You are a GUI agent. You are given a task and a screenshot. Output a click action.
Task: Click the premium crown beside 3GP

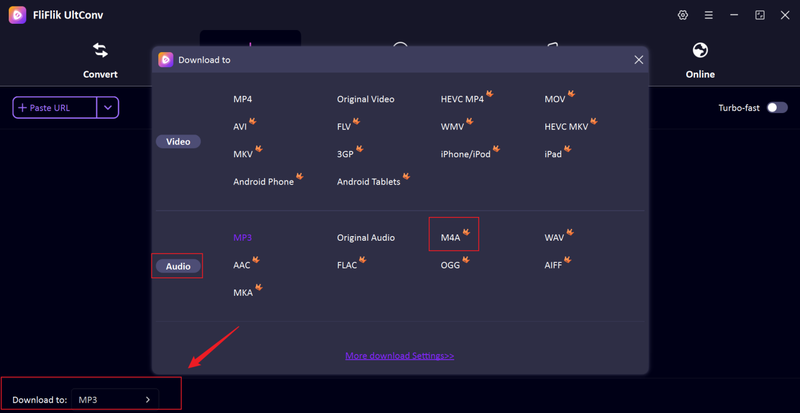(360, 149)
